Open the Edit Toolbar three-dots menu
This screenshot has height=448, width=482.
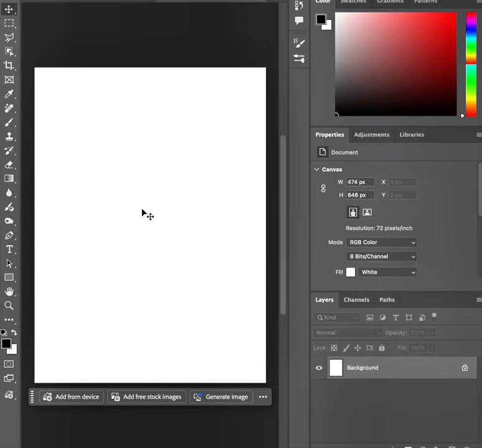click(x=9, y=320)
